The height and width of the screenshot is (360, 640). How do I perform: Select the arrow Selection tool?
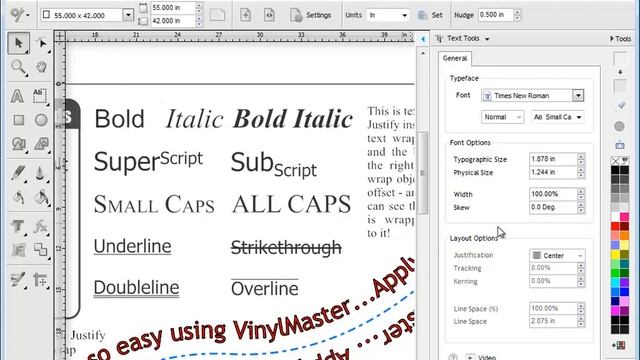[18, 43]
